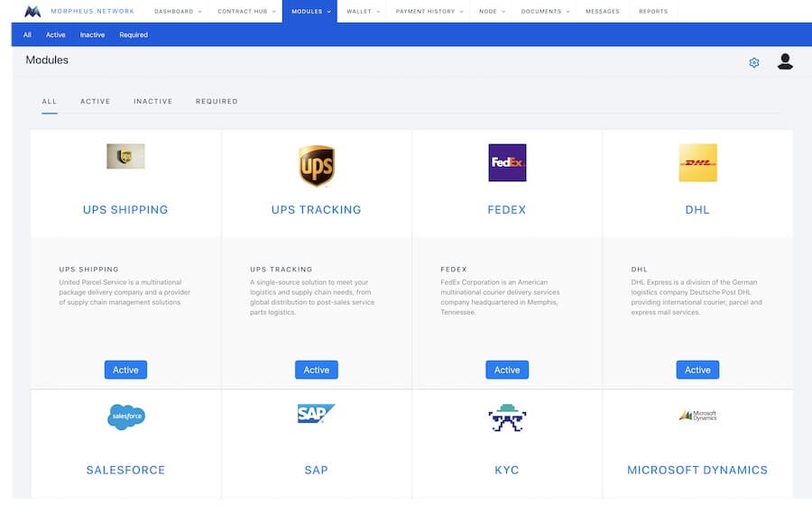The image size is (812, 513).
Task: Toggle the Active button under FedEx
Action: pyautogui.click(x=507, y=370)
